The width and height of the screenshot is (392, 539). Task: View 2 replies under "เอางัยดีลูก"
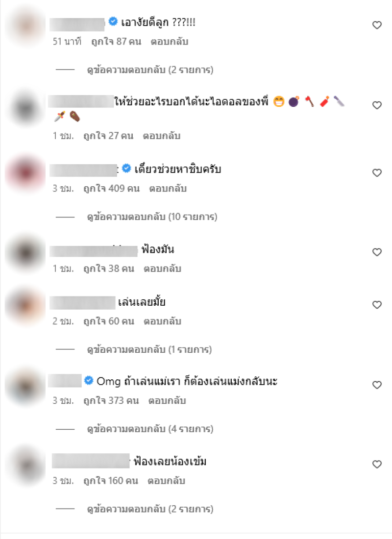pyautogui.click(x=150, y=70)
